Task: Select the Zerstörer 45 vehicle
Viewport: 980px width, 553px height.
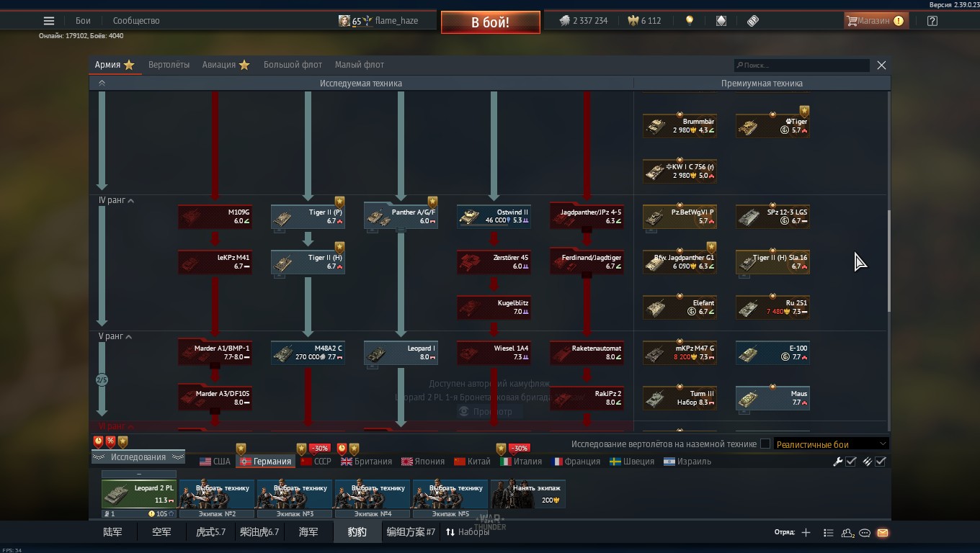Action: 494,262
